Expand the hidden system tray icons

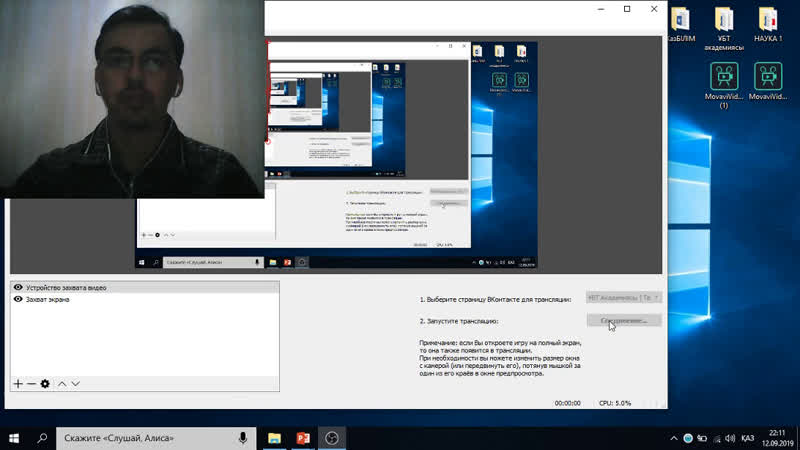[674, 438]
